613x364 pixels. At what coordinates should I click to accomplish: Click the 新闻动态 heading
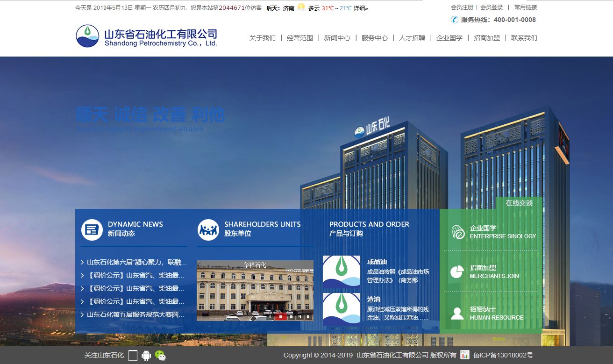click(x=121, y=233)
